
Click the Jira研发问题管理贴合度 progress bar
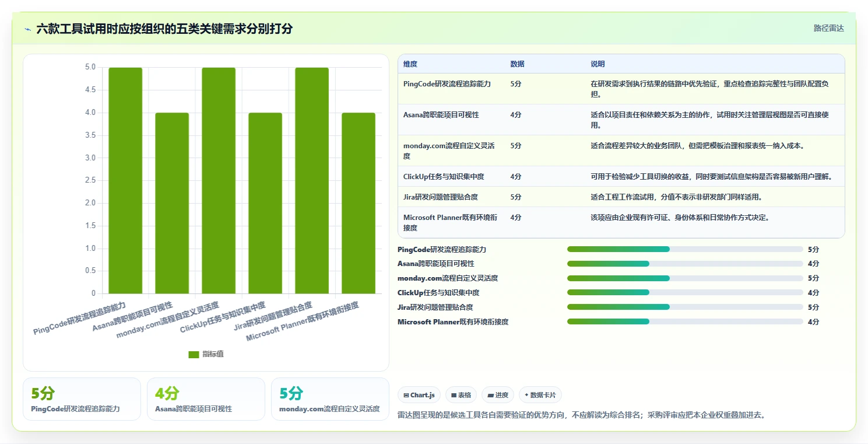coord(685,307)
